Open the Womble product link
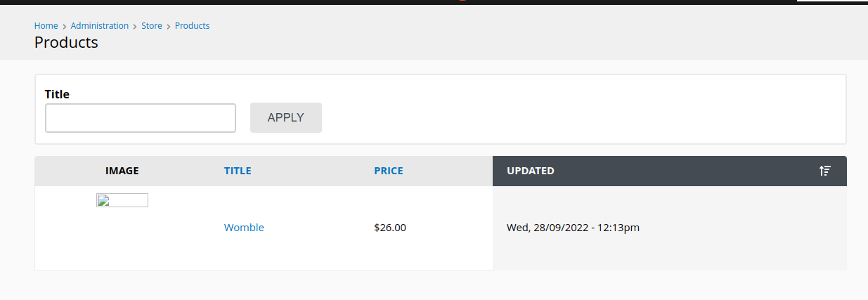868x300 pixels. tap(244, 228)
